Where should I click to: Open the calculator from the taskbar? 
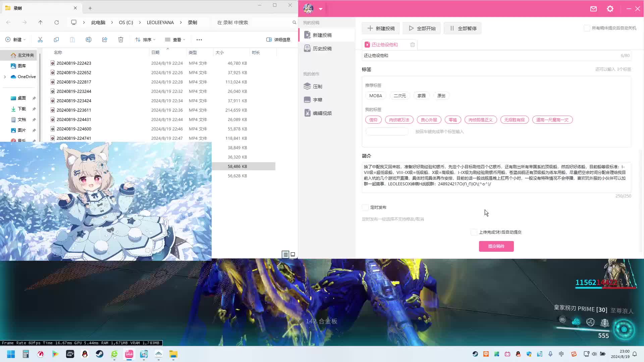point(26,354)
